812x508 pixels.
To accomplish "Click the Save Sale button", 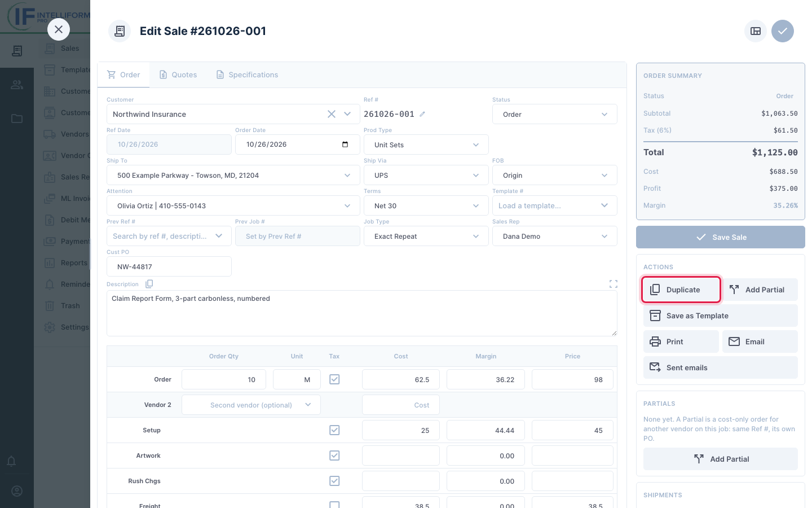I will click(x=721, y=237).
